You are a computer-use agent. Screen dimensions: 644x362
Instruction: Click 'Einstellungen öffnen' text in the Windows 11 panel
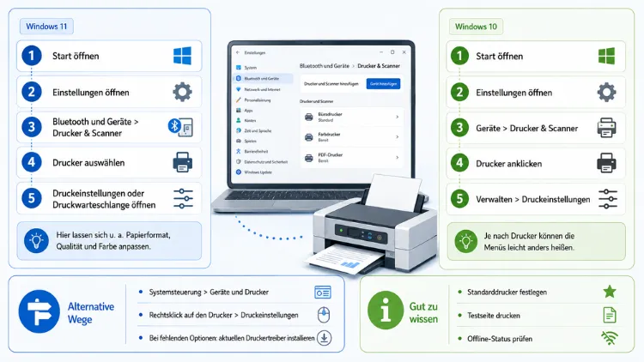coord(91,93)
